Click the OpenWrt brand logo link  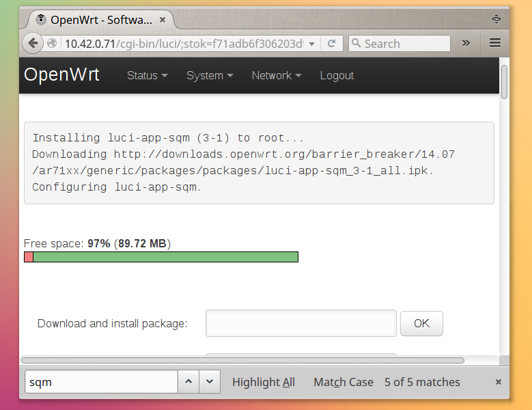[x=61, y=74]
